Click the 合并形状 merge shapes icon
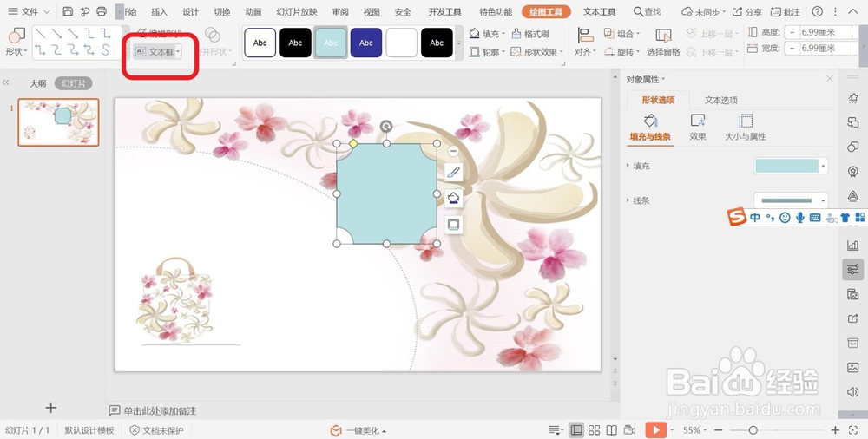This screenshot has width=868, height=439. pyautogui.click(x=213, y=35)
